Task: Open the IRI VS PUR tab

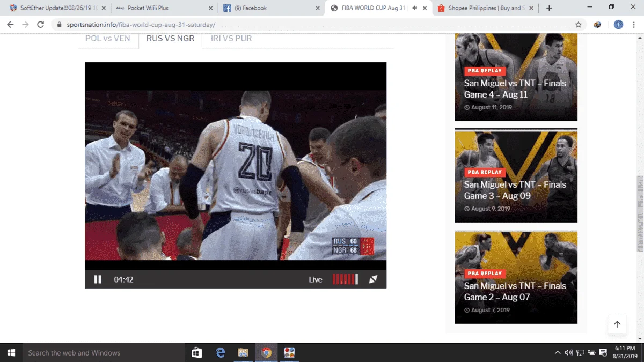Action: pos(231,39)
